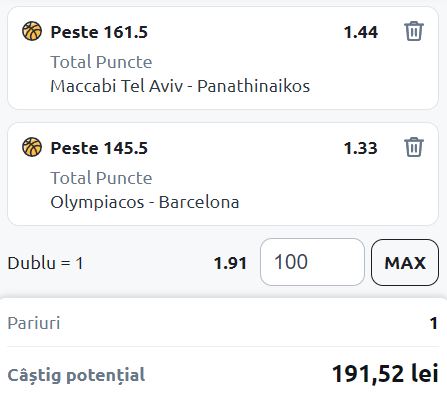
Task: Click the Pariuri count value 1
Action: [433, 323]
